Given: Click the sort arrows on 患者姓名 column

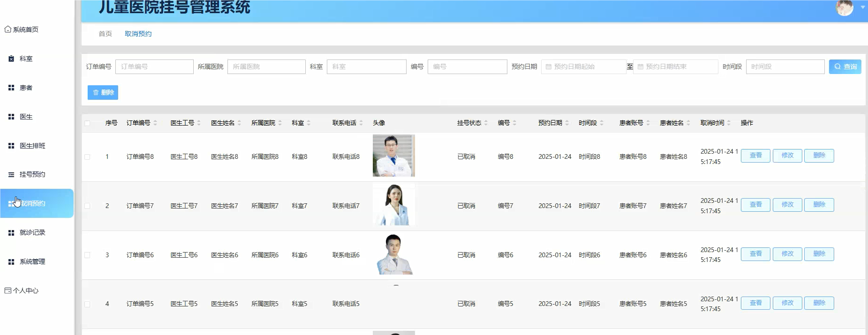Looking at the screenshot, I should (x=688, y=123).
